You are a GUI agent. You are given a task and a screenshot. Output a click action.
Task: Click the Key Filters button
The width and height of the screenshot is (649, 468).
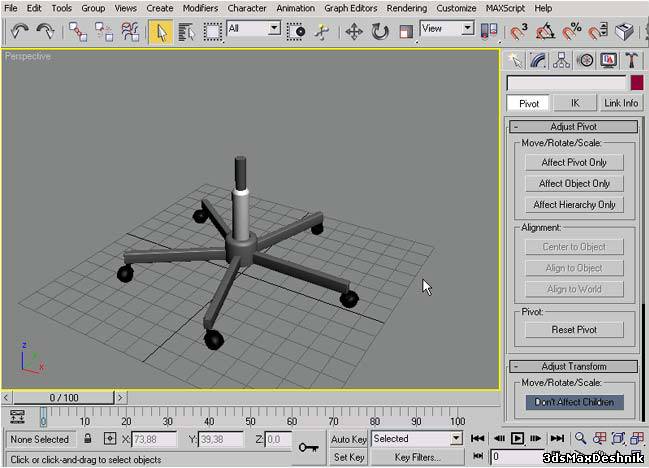(x=417, y=457)
